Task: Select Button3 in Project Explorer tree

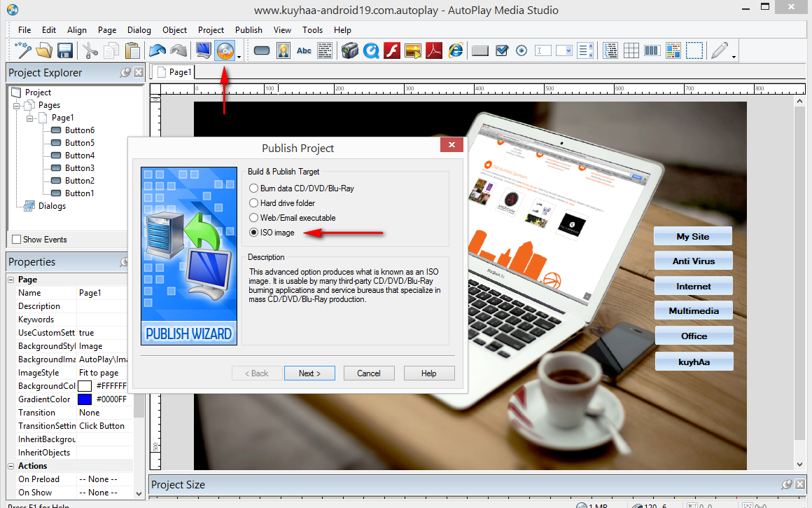Action: tap(80, 168)
